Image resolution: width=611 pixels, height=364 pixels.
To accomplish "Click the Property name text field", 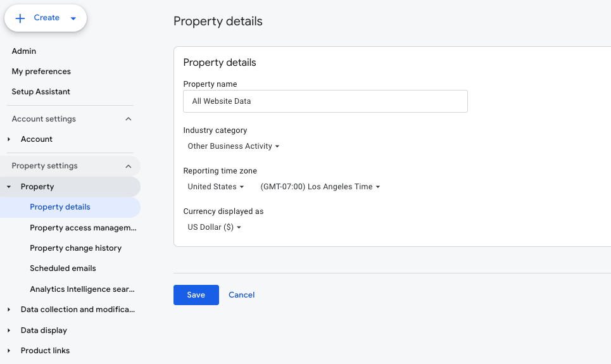I will click(x=325, y=101).
